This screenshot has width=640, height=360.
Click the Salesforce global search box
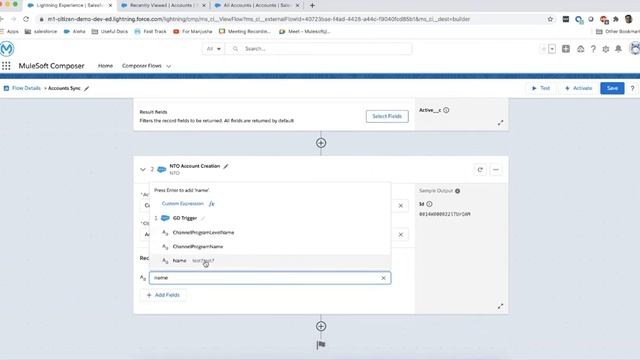coord(318,49)
